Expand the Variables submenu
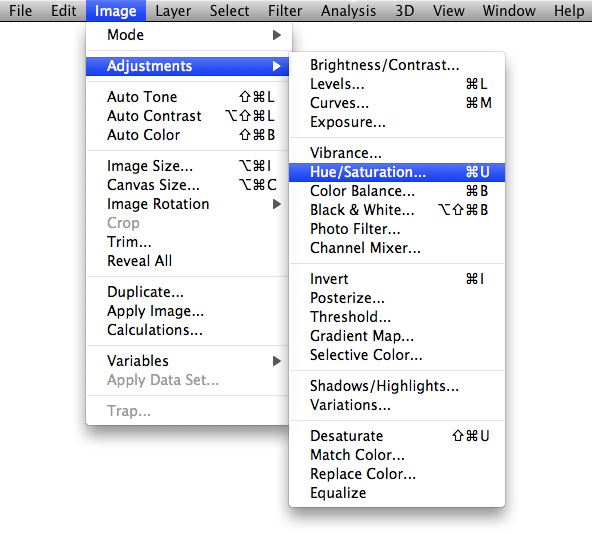592x534 pixels. coord(188,361)
